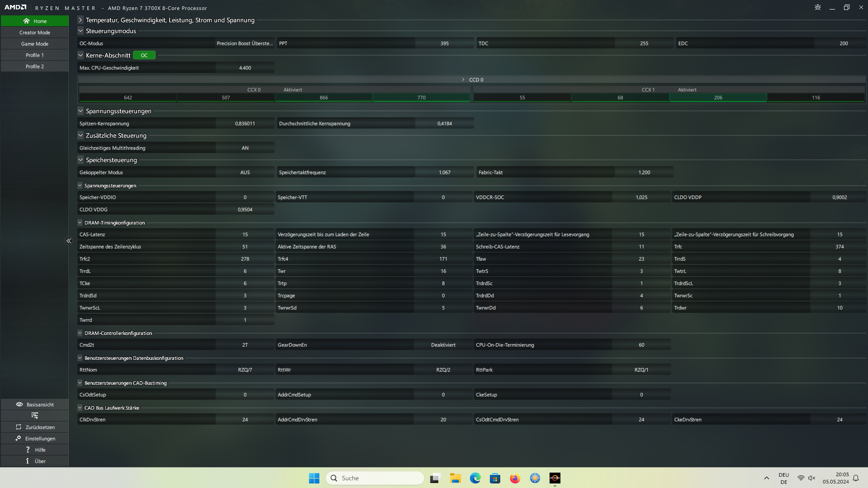This screenshot has height=488, width=868.
Task: Switch to Game Mode profile
Action: [x=35, y=44]
